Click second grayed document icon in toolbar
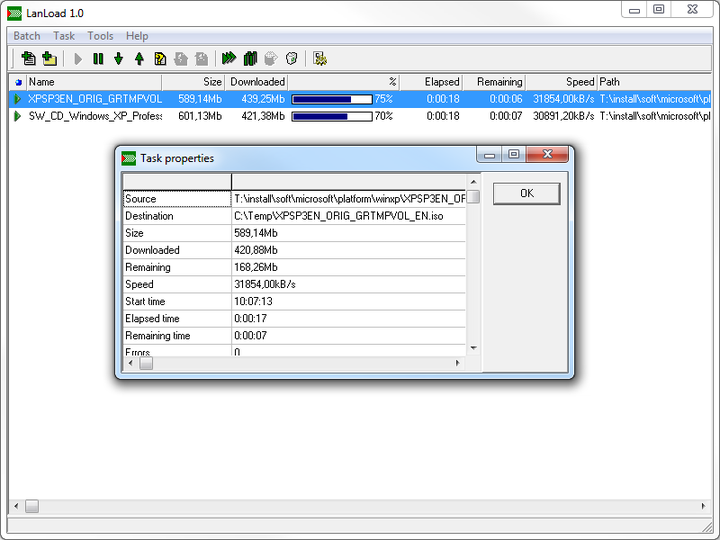Viewport: 720px width, 540px height. 202,59
